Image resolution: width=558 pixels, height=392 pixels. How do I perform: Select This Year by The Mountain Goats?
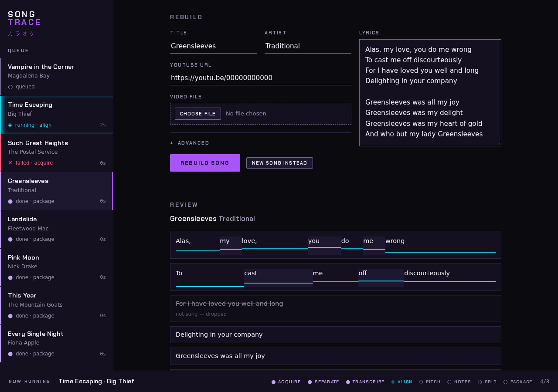click(x=57, y=305)
